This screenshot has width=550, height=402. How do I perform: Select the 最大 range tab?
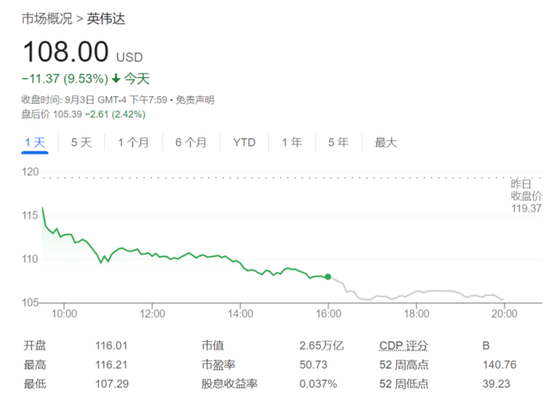click(386, 143)
